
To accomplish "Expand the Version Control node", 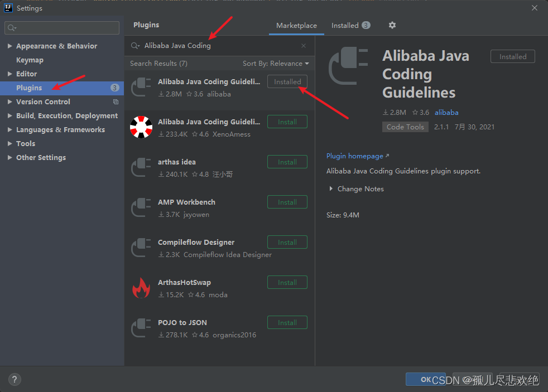I will (10, 101).
